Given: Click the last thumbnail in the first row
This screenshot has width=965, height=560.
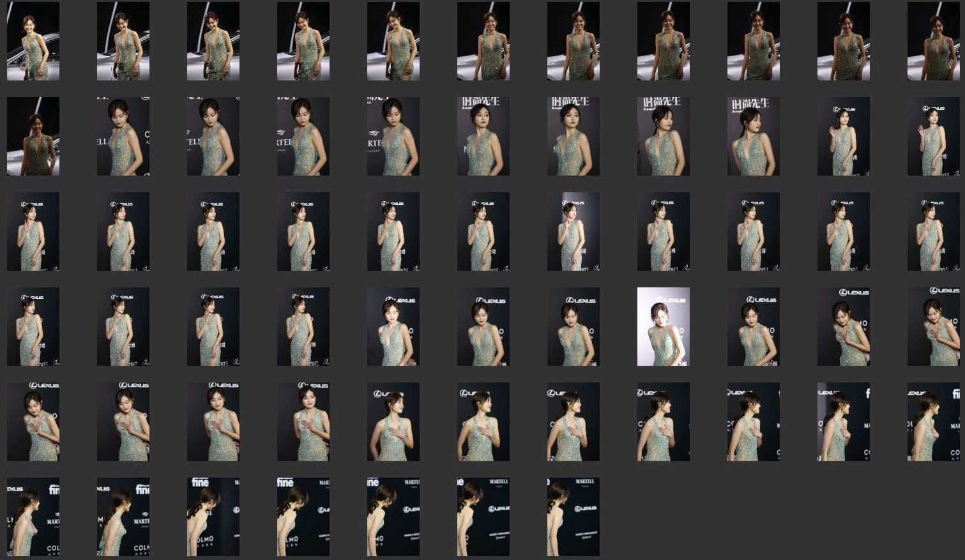Looking at the screenshot, I should 933,41.
